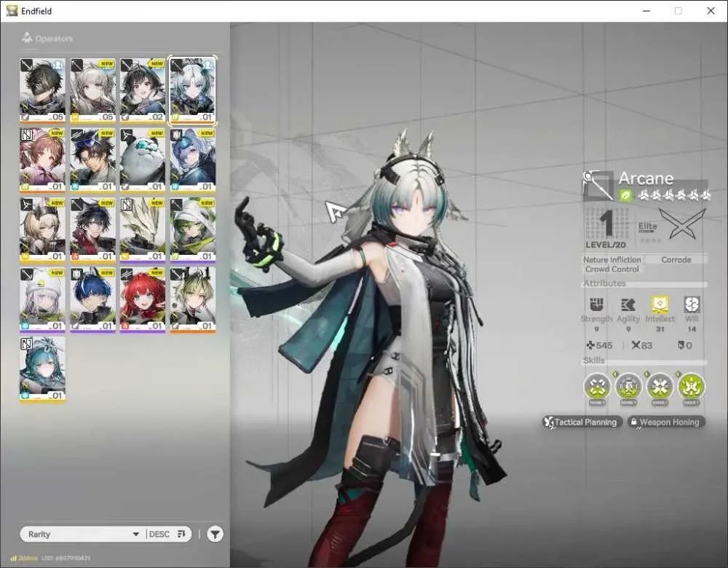728x568 pixels.
Task: Select the blonde operator with black headband
Action: click(42, 230)
